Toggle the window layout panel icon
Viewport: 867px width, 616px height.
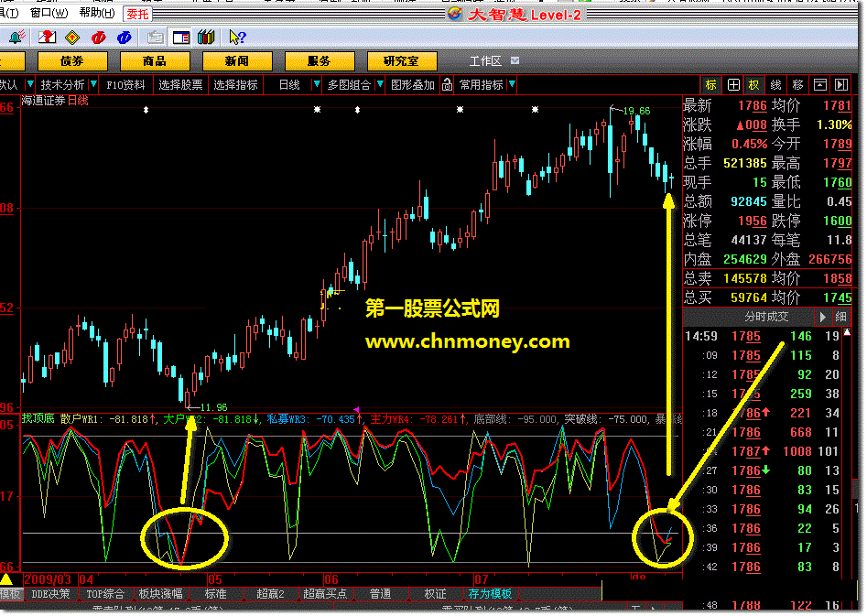180,37
